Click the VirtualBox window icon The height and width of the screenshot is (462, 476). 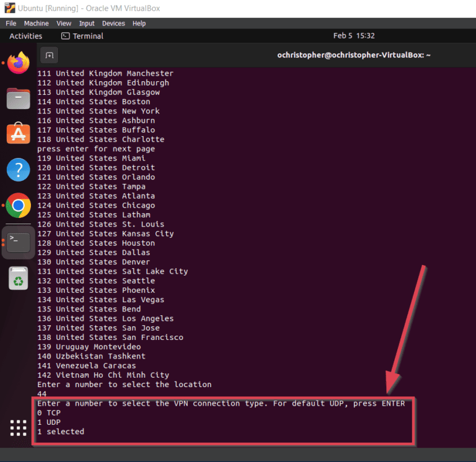click(8, 8)
